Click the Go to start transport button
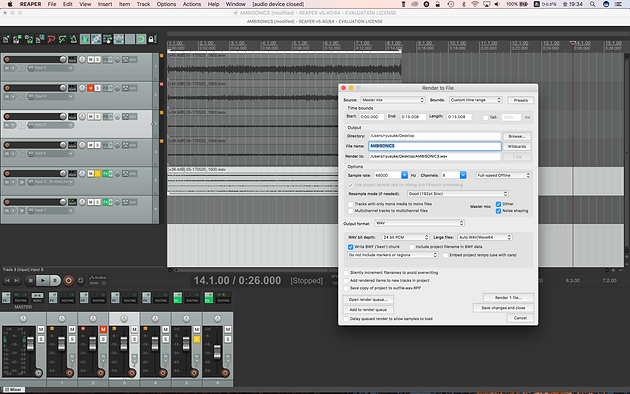Viewport: 630px width, 394px height. point(7,280)
